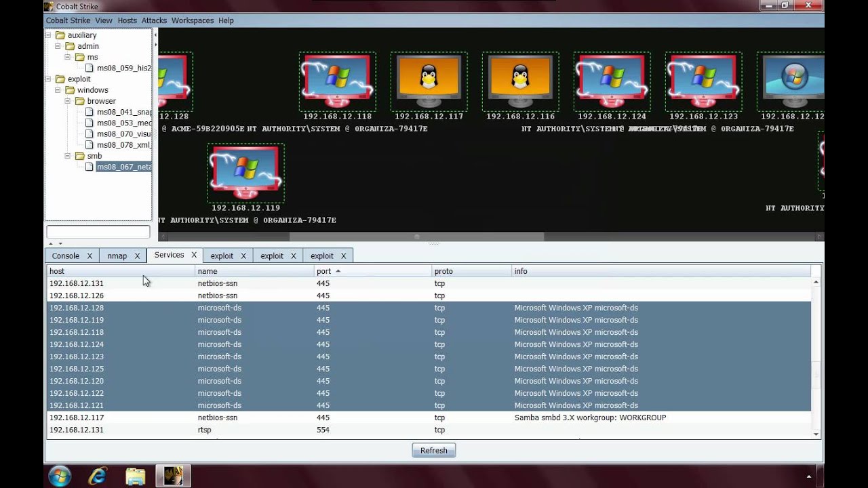Viewport: 868px width, 488px height.
Task: Sort services by port column
Action: click(372, 271)
